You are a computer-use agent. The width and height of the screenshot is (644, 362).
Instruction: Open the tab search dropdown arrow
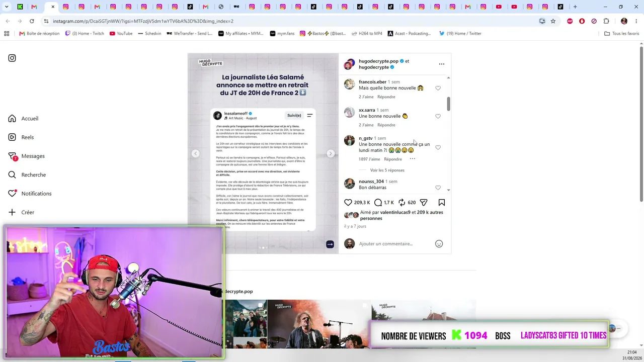coord(7,7)
